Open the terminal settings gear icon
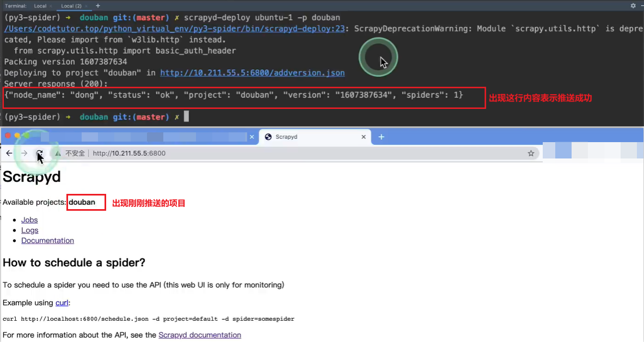 coord(633,5)
